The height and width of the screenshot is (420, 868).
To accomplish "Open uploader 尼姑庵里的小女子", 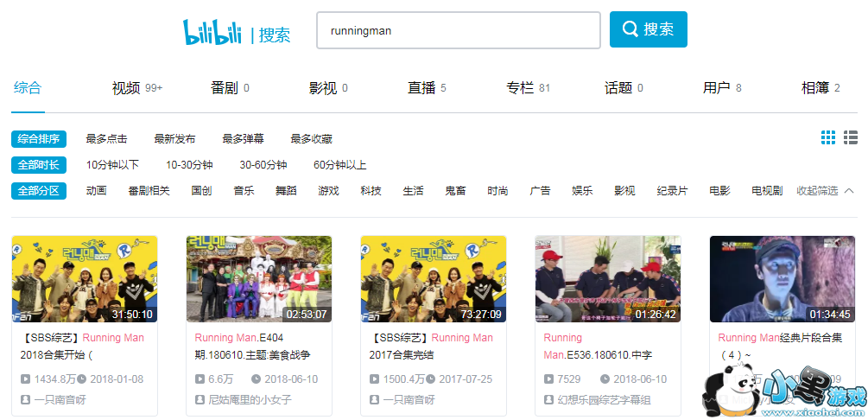I will [x=250, y=399].
